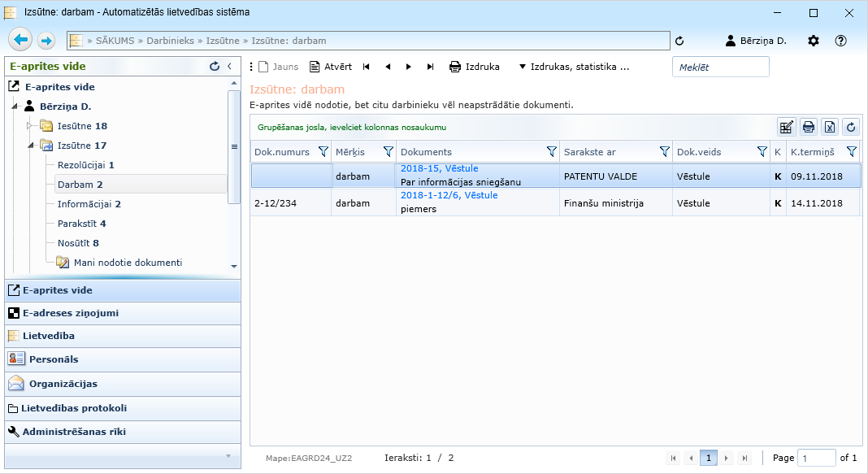Click the Izdruka print button
The image size is (868, 474).
(475, 67)
